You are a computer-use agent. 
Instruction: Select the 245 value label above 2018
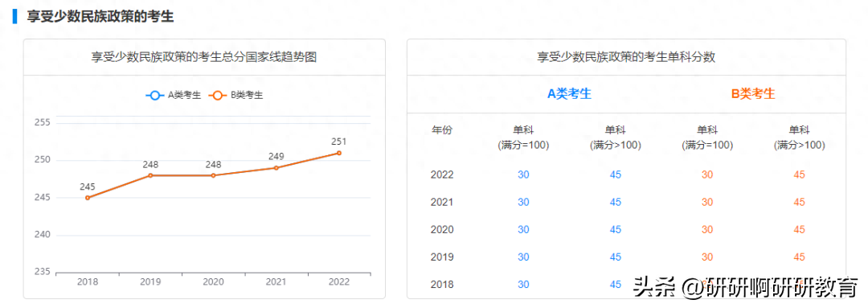(x=88, y=187)
